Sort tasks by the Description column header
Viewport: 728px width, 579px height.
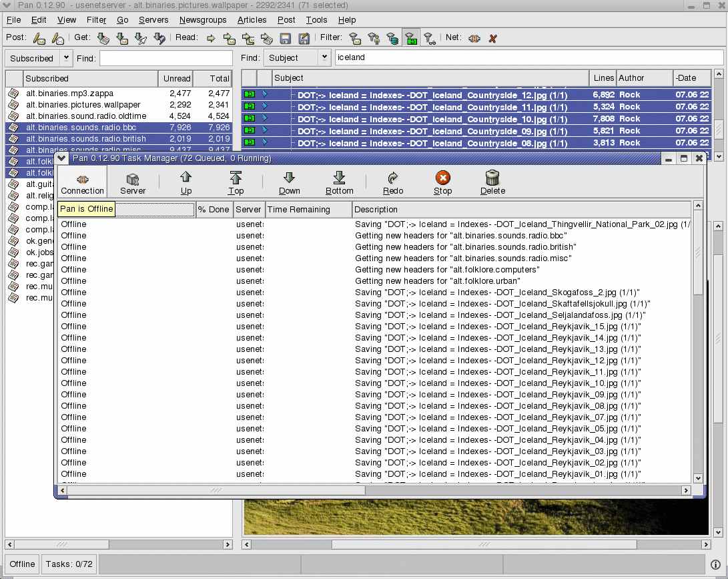click(522, 210)
